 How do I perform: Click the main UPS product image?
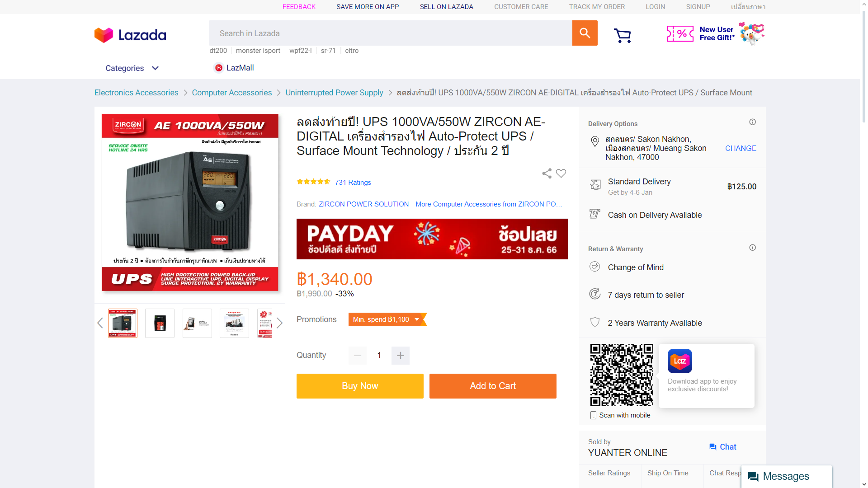[190, 202]
